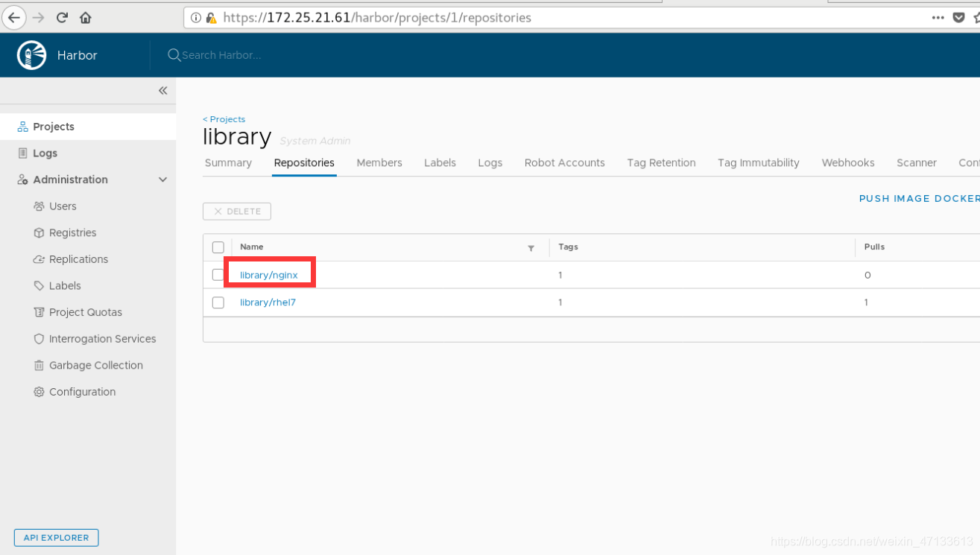Click the Pulls value in library/rhel7 row

click(866, 302)
